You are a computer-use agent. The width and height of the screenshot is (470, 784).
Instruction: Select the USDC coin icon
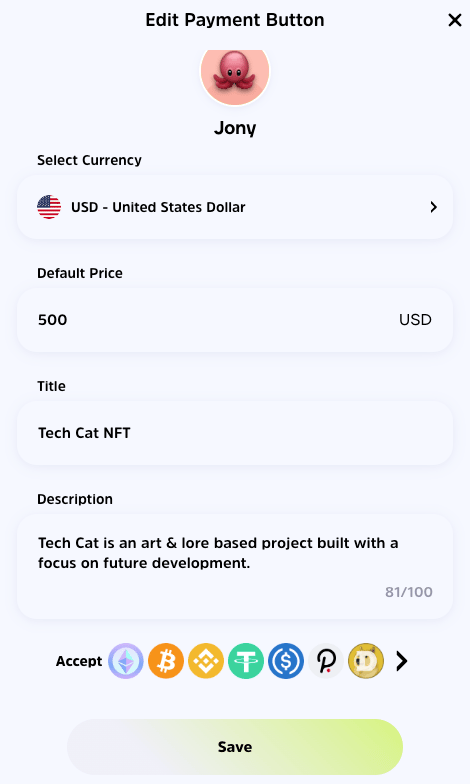pyautogui.click(x=286, y=661)
